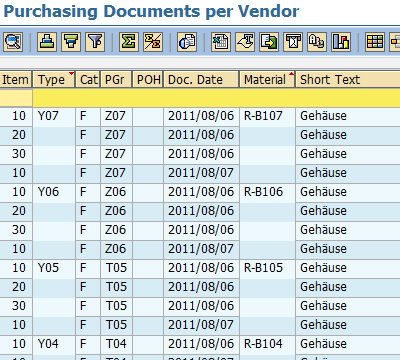Click the Local File export icon
The image size is (400, 360).
coord(269,42)
